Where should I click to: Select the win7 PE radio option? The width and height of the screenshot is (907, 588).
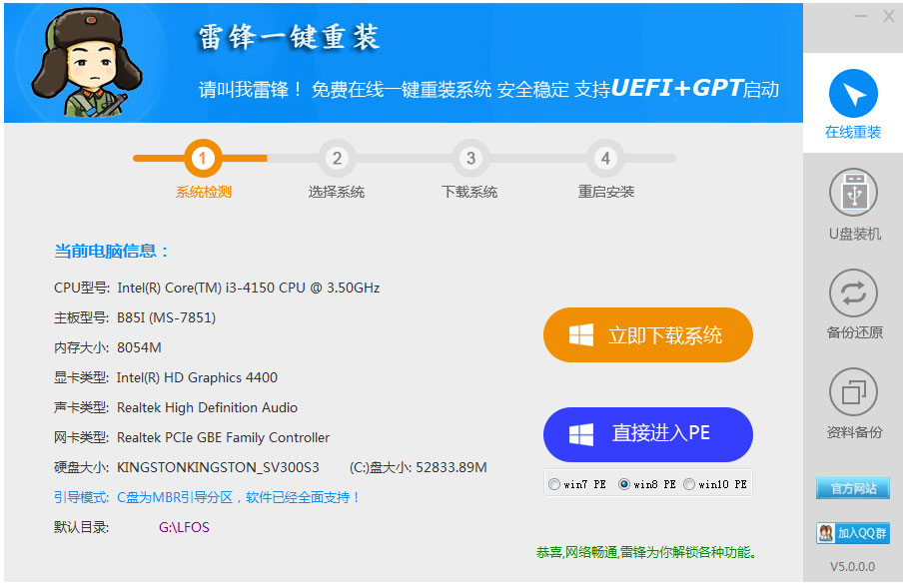point(554,484)
